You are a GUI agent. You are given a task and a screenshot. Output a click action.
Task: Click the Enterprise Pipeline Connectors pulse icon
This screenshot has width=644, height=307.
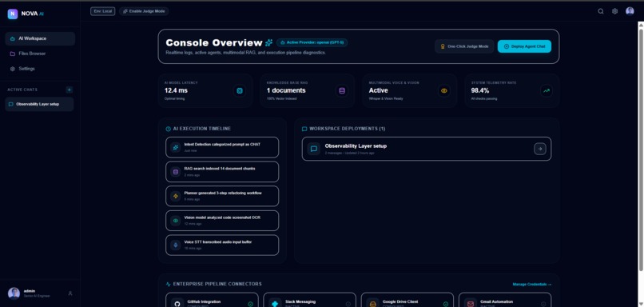click(168, 284)
